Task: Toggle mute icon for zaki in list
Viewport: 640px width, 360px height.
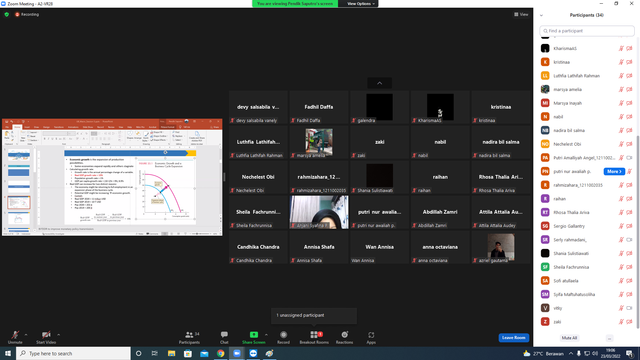Action: (x=621, y=322)
